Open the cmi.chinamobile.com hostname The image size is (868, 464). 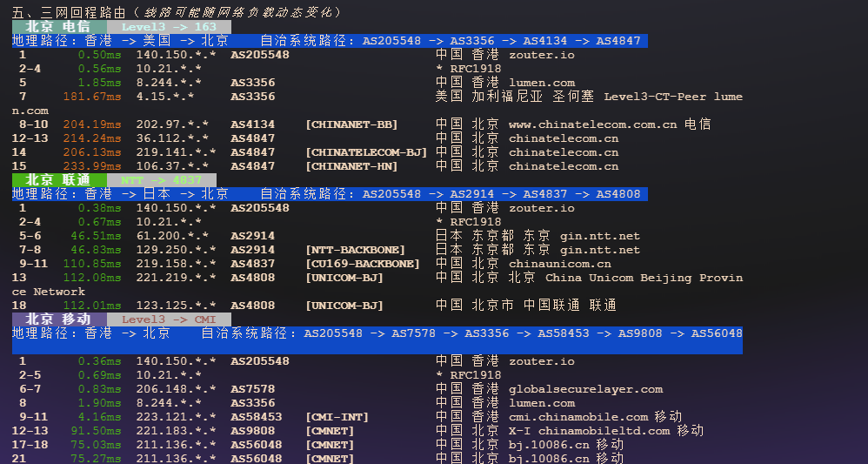578,417
